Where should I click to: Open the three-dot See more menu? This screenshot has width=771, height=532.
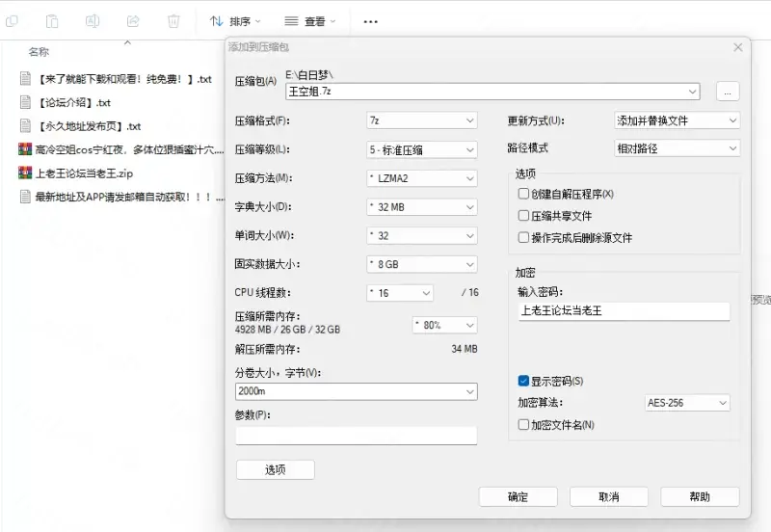click(370, 20)
